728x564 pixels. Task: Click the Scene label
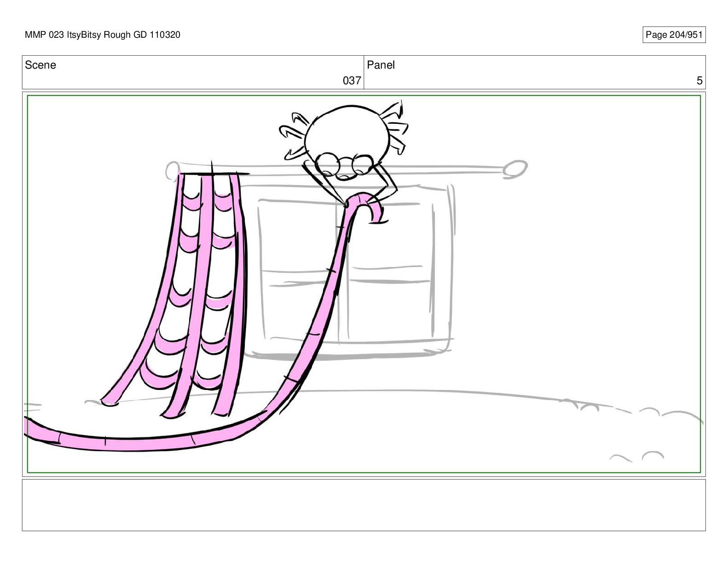[40, 65]
